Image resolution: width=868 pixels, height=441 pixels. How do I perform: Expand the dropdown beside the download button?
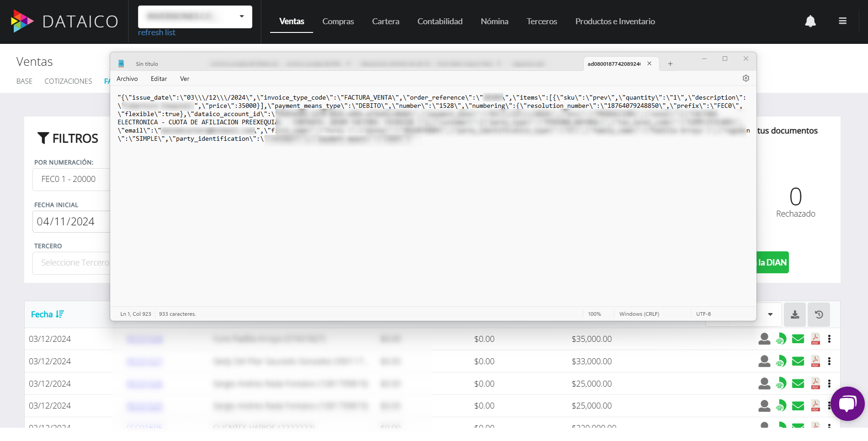point(770,314)
